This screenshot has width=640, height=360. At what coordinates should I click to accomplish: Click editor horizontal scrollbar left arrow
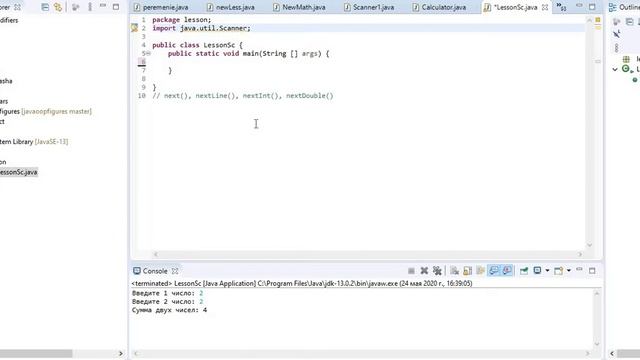click(156, 254)
